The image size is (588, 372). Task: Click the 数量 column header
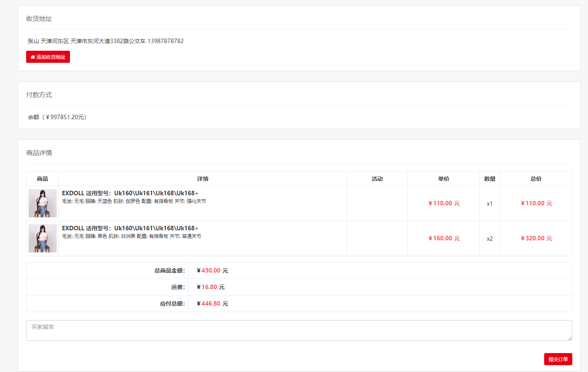tap(489, 179)
